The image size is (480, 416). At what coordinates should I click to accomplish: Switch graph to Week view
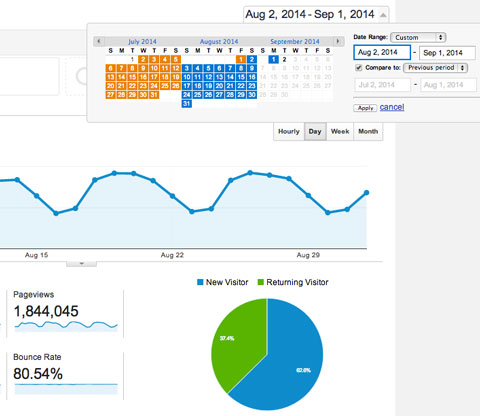340,131
